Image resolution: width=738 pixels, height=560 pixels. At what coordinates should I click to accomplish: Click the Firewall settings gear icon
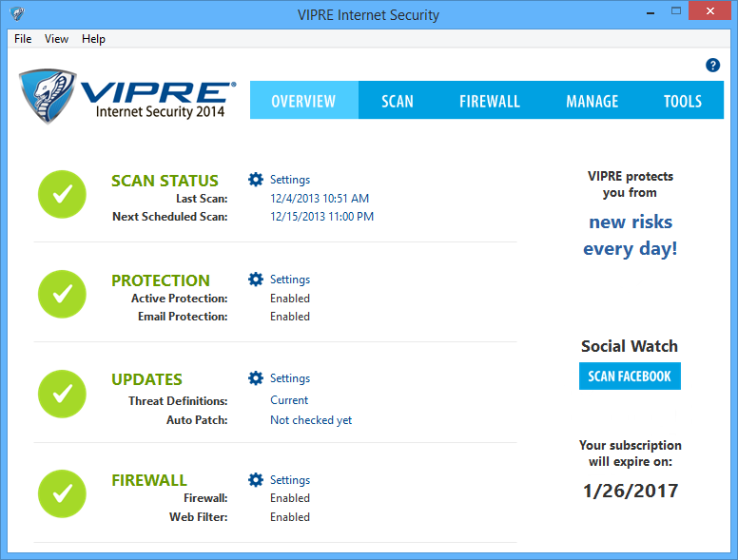[256, 480]
